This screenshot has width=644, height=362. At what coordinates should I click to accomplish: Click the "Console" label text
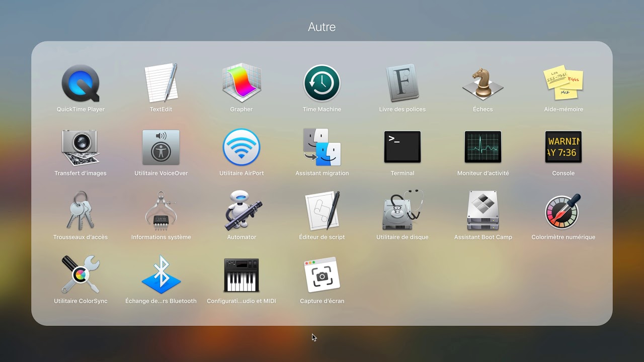[x=563, y=173]
